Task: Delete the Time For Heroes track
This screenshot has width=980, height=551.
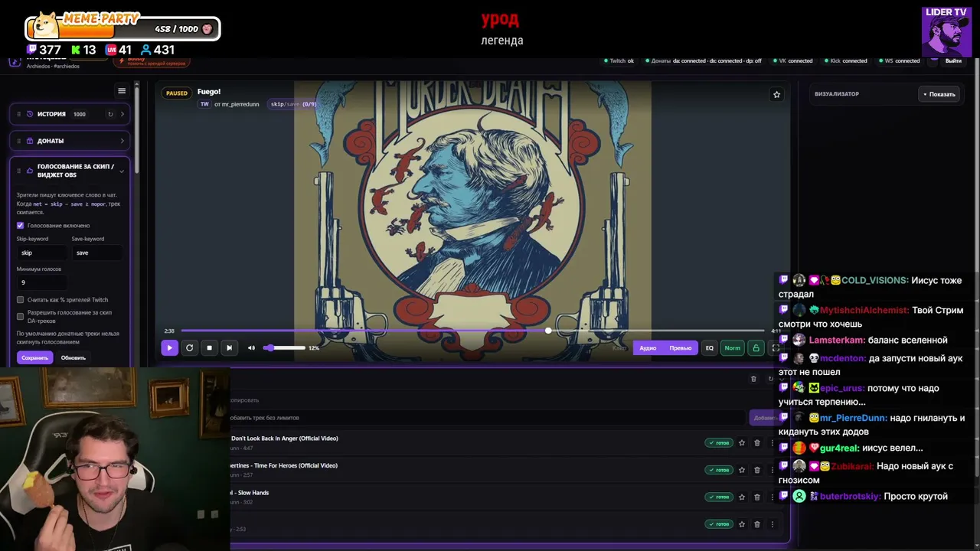Action: click(x=757, y=470)
